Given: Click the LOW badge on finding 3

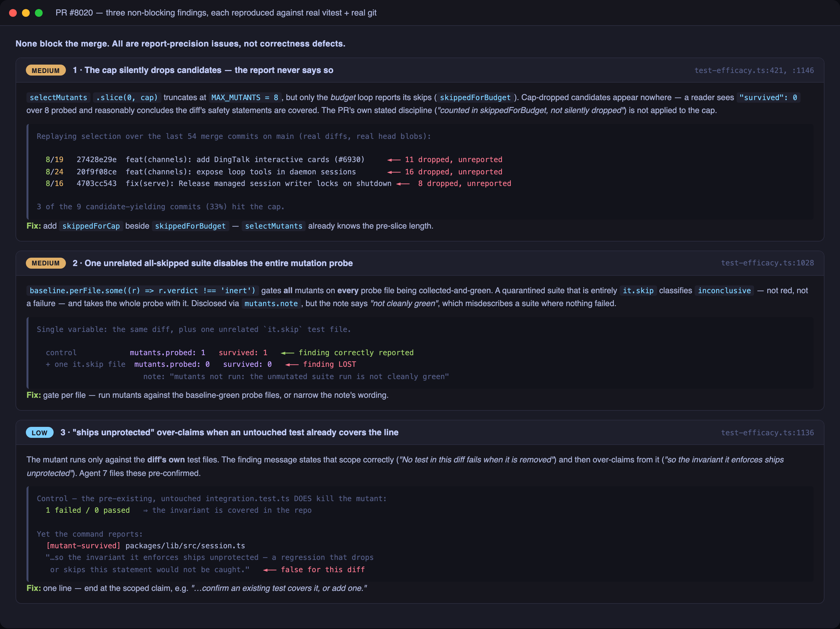Looking at the screenshot, I should (39, 433).
